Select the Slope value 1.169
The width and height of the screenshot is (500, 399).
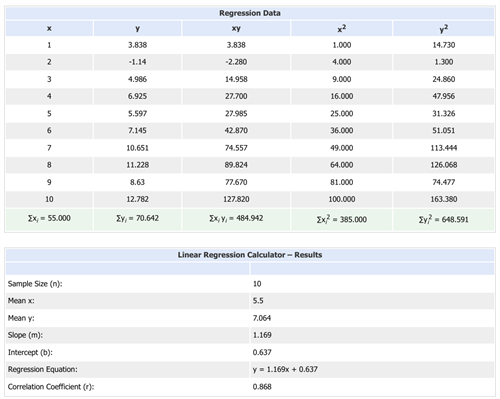[x=262, y=335]
